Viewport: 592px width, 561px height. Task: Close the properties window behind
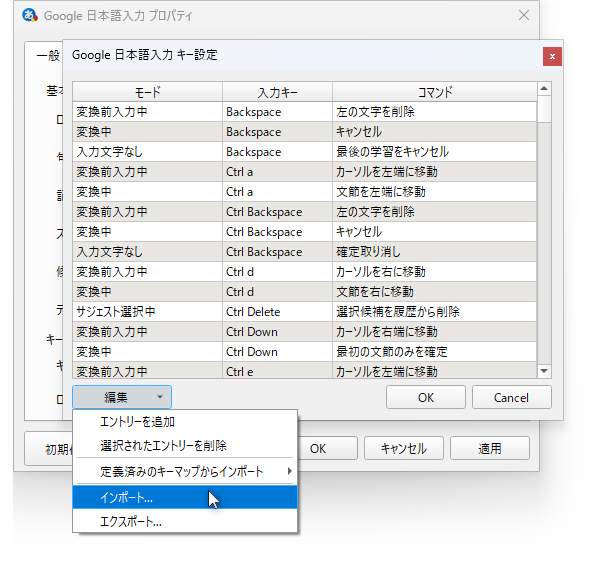[524, 15]
